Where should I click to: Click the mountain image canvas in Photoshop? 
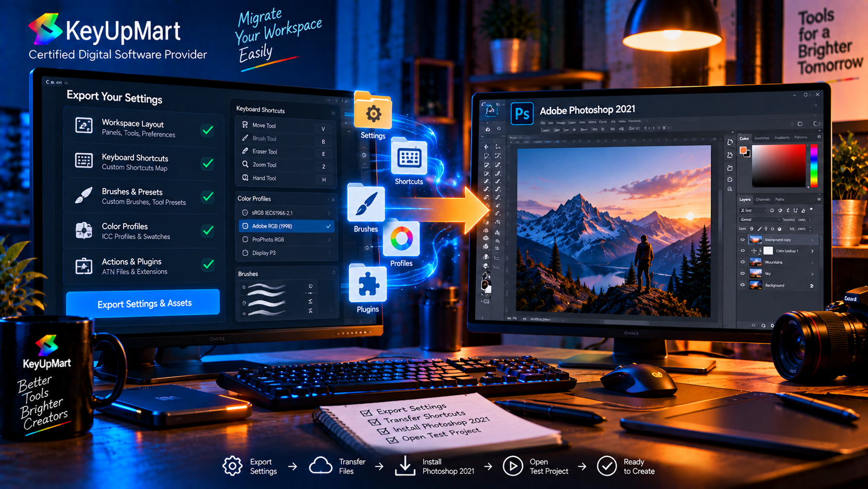(x=614, y=231)
